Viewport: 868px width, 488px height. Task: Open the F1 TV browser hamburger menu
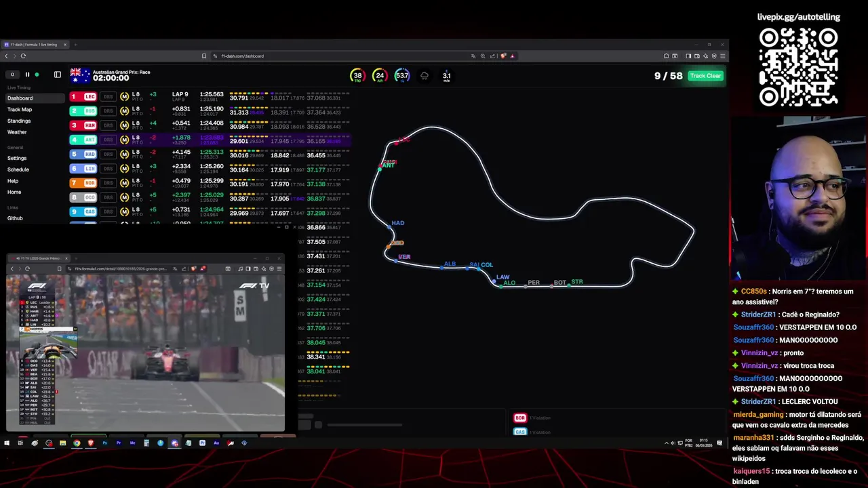click(x=279, y=269)
